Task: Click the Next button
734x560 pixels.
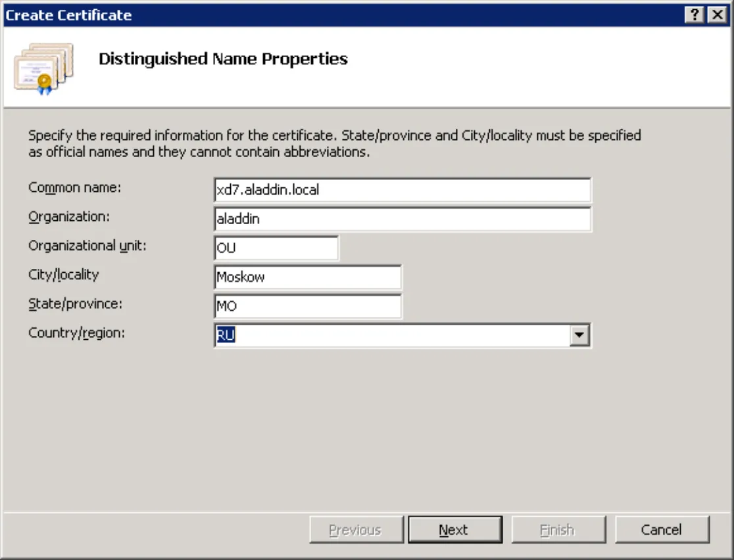Action: pyautogui.click(x=455, y=530)
